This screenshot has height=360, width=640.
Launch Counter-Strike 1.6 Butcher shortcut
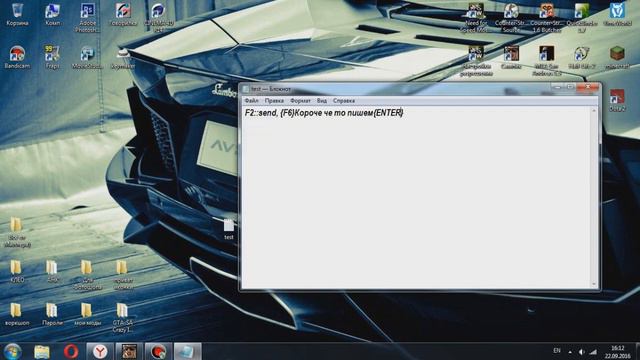pos(547,18)
